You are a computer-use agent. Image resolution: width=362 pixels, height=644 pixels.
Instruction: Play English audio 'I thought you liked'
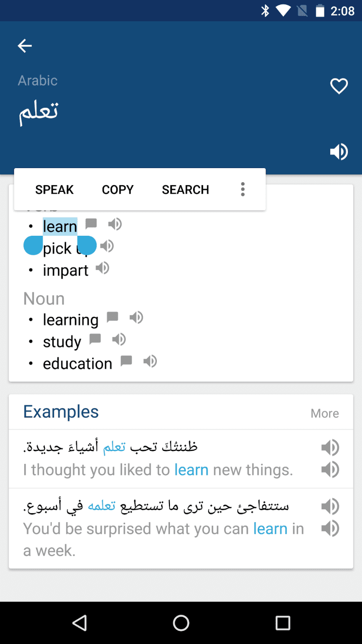(x=330, y=470)
